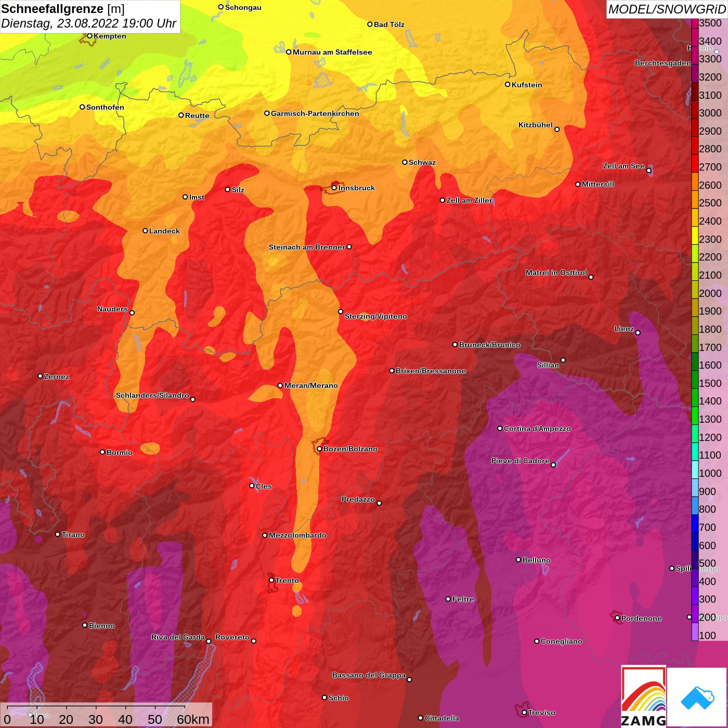Click the Tirano location marker
This screenshot has width=728, height=728.
coord(58,534)
